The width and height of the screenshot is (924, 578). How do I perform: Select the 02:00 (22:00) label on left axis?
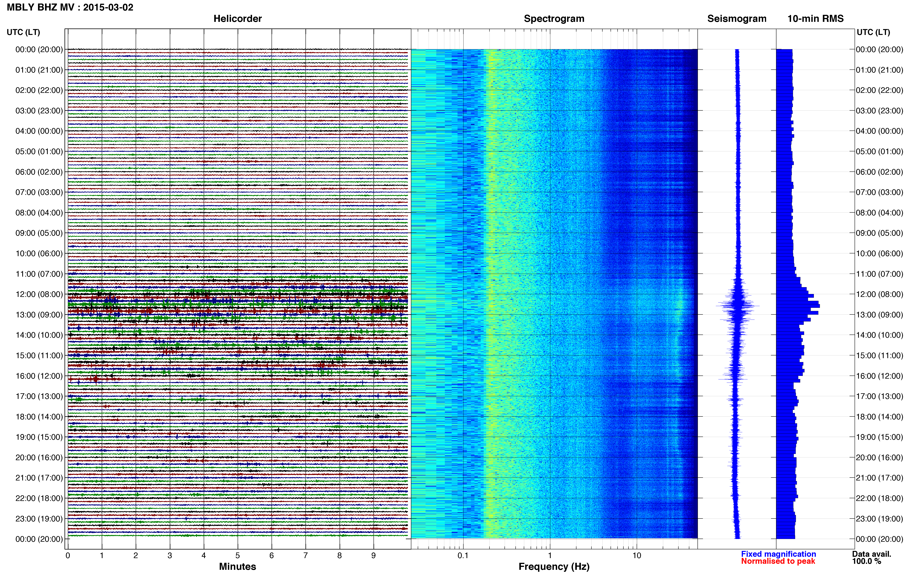click(x=39, y=90)
